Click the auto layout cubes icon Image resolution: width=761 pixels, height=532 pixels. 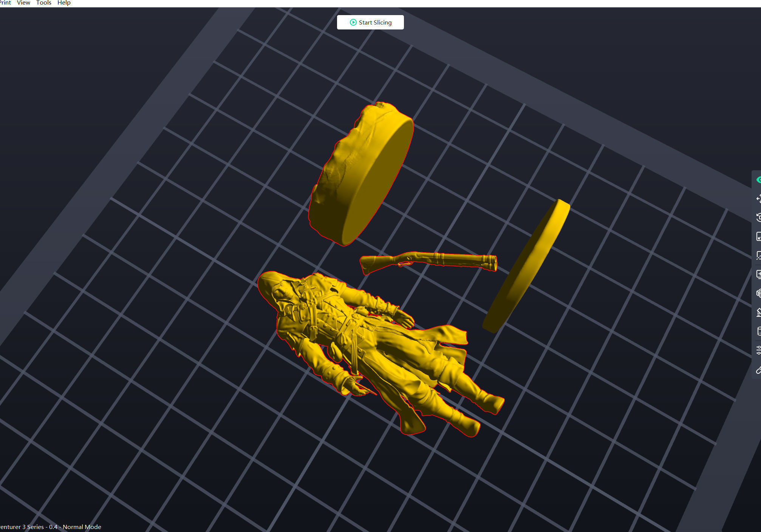[758, 293]
